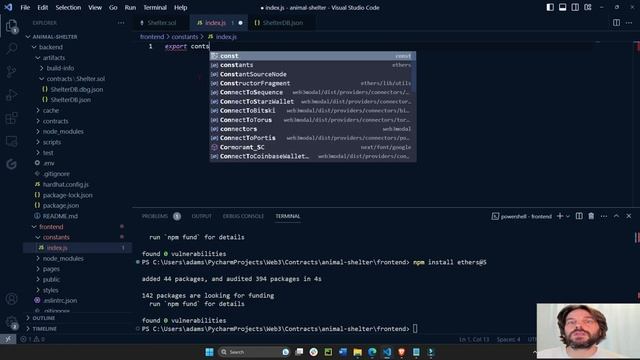
Task: Kill terminal with trash icon
Action: tap(591, 216)
